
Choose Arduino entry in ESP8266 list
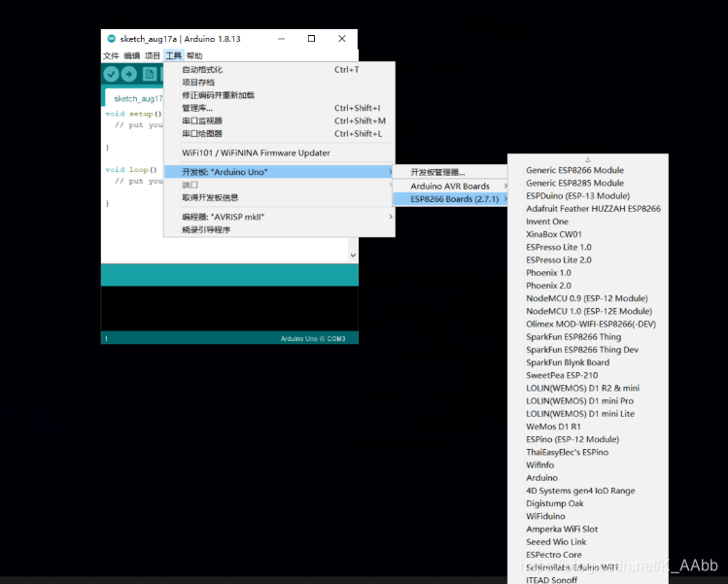click(x=588, y=478)
